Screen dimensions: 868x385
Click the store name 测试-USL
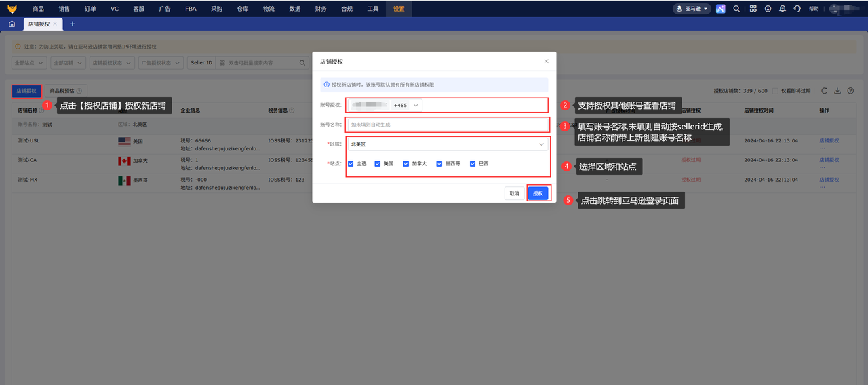(28, 141)
